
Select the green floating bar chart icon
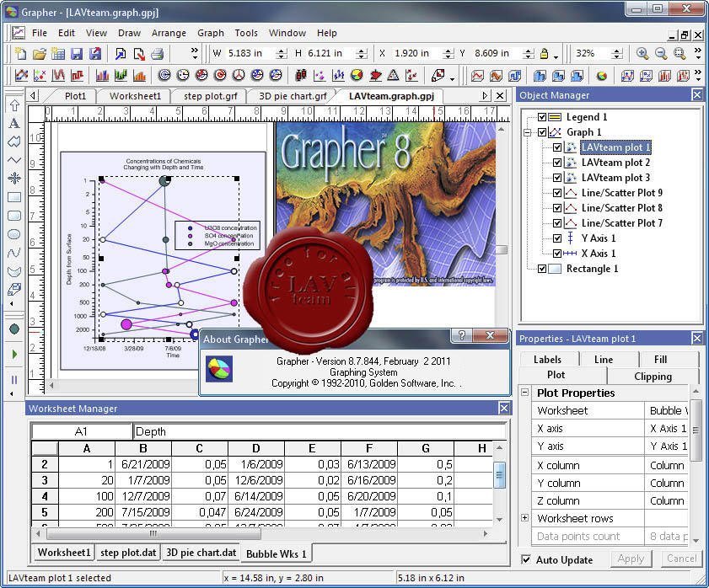click(121, 75)
